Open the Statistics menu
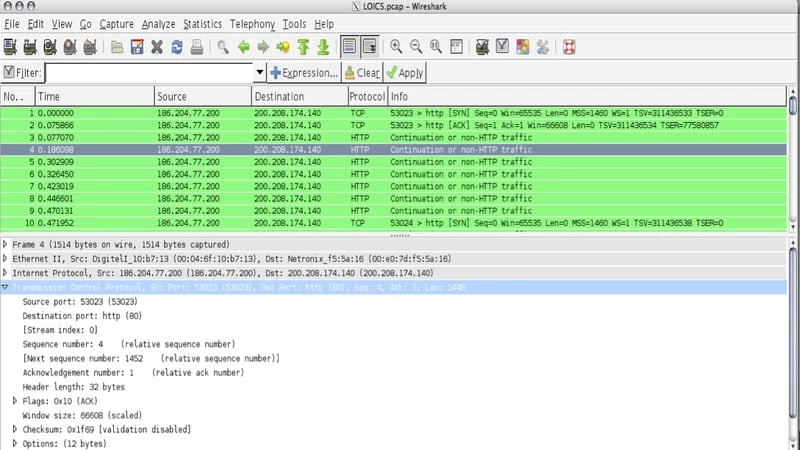800x450 pixels. pos(203,23)
